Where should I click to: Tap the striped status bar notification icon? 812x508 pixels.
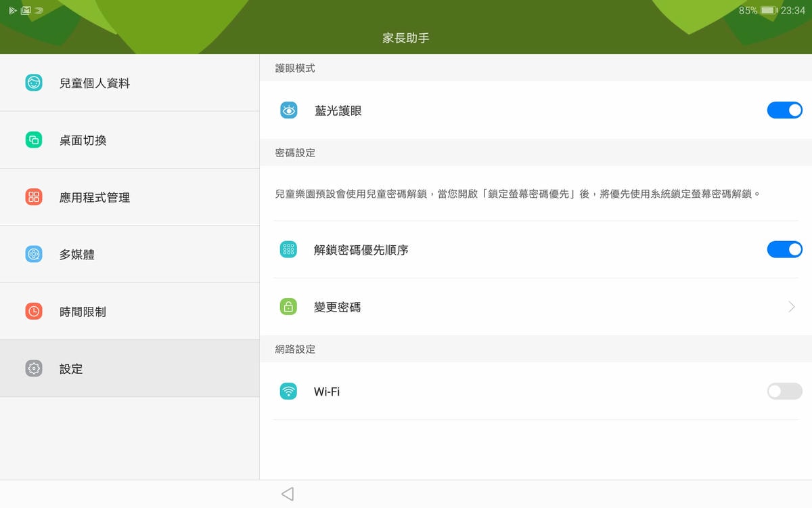tap(39, 11)
